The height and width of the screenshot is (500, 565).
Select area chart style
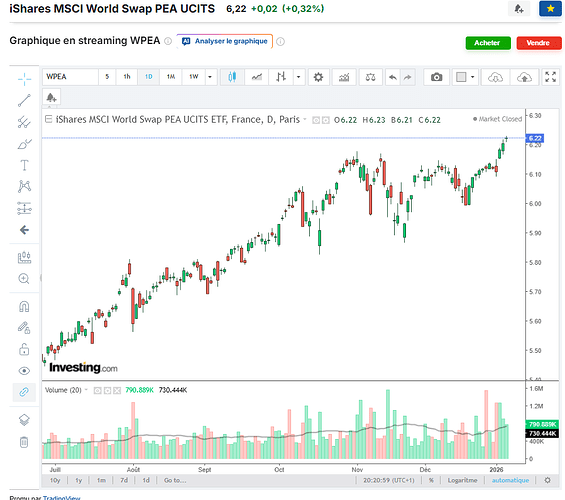257,77
